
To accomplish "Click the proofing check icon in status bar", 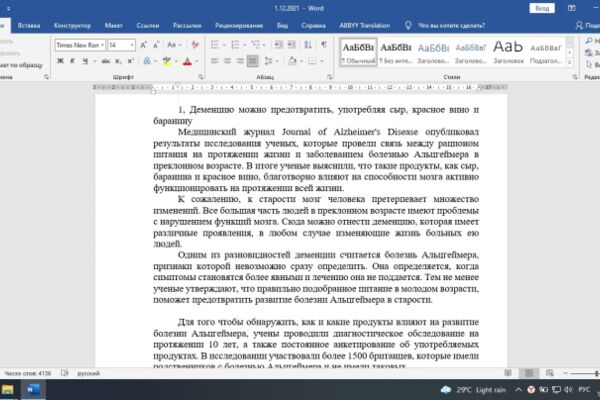I will [64, 373].
